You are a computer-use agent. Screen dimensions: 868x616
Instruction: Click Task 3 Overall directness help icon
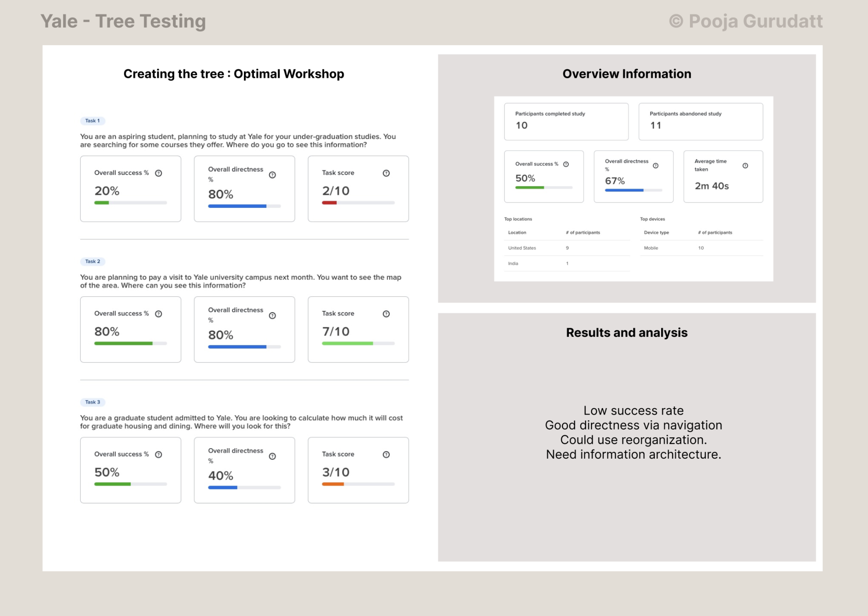[x=272, y=456]
